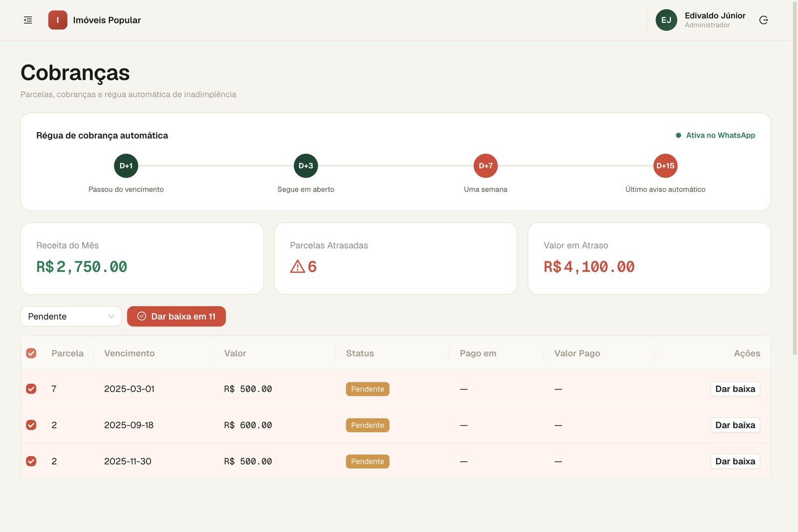The image size is (798, 532).
Task: Select the D+1 step circle
Action: (126, 166)
